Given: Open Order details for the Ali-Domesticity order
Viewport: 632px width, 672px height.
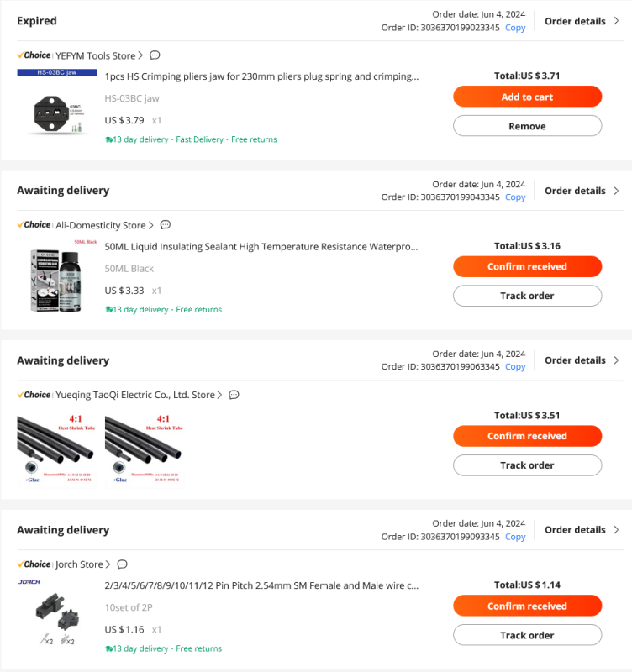Looking at the screenshot, I should point(582,191).
